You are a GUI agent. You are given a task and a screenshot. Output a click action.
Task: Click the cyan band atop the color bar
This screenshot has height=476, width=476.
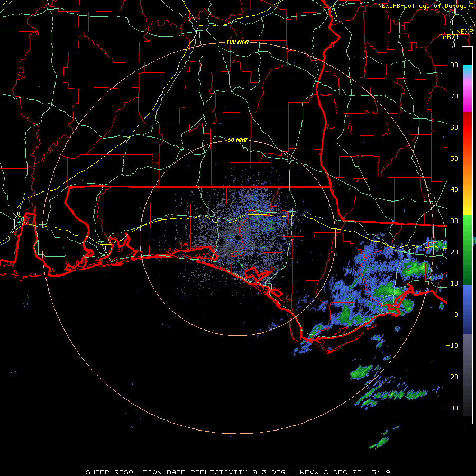(x=467, y=70)
